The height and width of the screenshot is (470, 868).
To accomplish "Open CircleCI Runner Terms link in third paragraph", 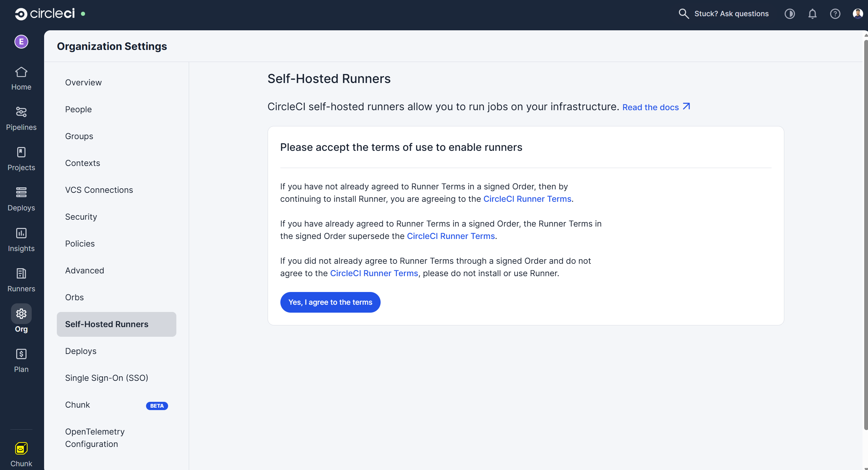I will pos(374,273).
